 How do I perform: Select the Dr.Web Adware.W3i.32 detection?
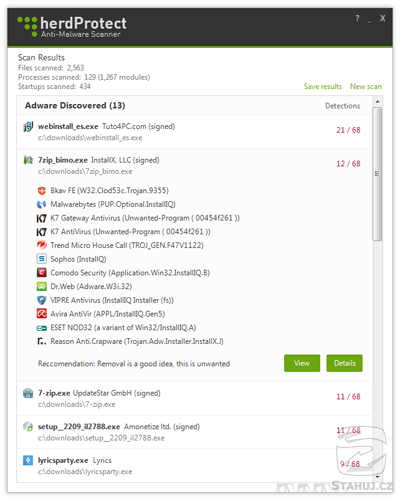[x=91, y=287]
